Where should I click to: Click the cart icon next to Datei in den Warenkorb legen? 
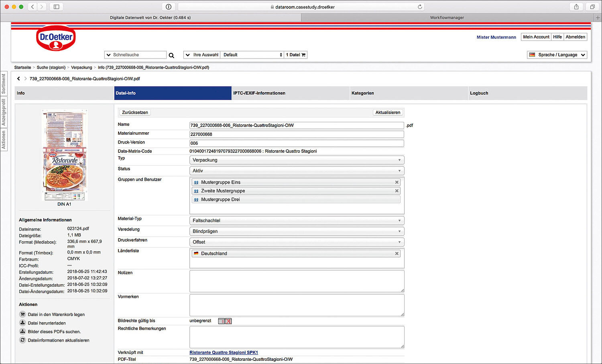pyautogui.click(x=22, y=314)
